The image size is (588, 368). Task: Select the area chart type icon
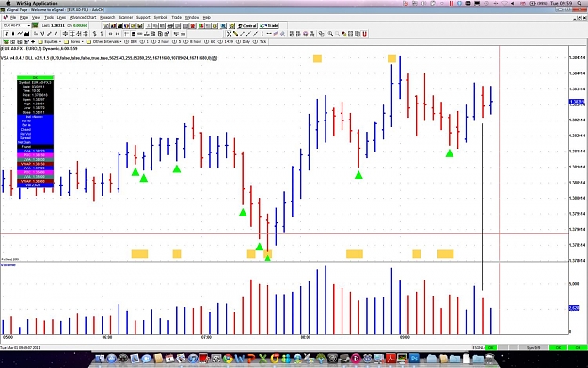[26, 34]
